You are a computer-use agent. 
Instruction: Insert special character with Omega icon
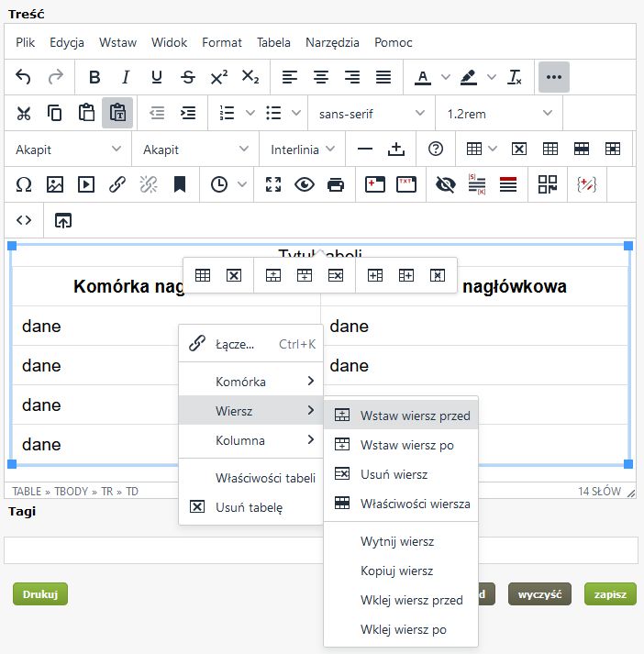24,184
